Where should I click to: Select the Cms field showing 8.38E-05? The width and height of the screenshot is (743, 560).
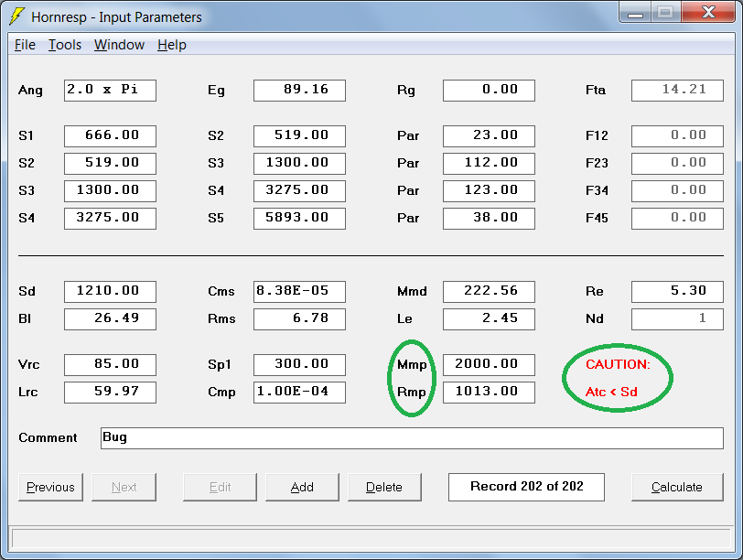coord(299,292)
